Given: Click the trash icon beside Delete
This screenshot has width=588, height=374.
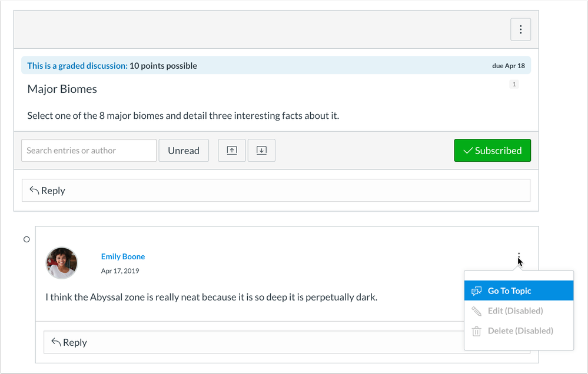Looking at the screenshot, I should 476,331.
